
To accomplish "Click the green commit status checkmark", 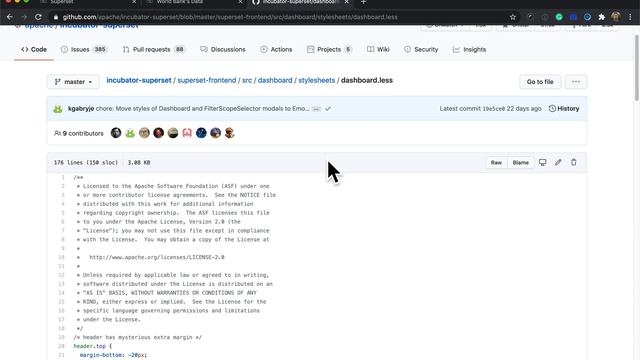I will click(328, 109).
